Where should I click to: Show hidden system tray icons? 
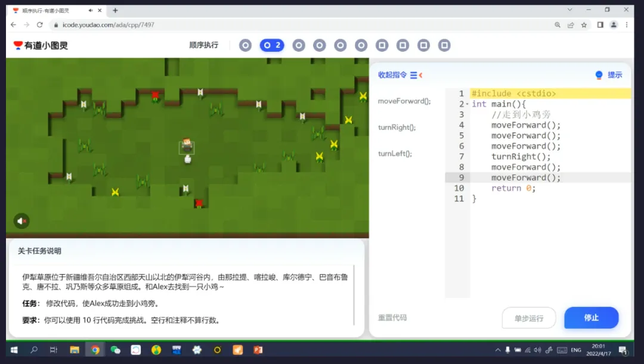tap(498, 350)
